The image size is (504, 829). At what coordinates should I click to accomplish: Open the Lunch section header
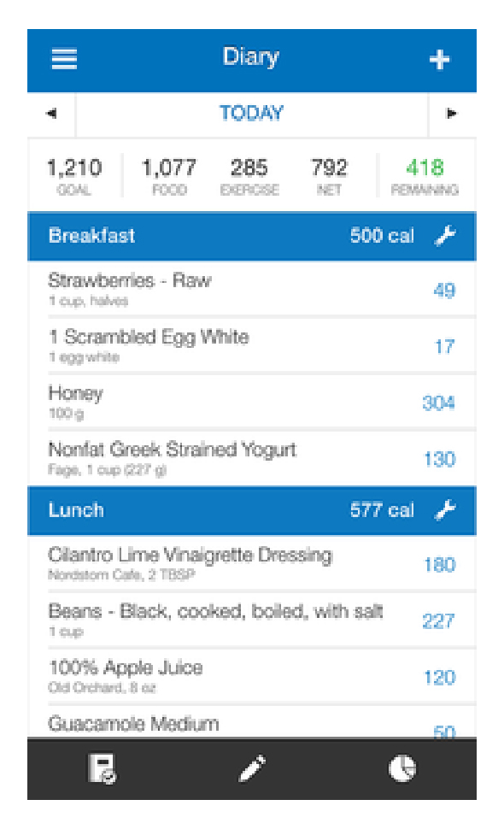[251, 510]
